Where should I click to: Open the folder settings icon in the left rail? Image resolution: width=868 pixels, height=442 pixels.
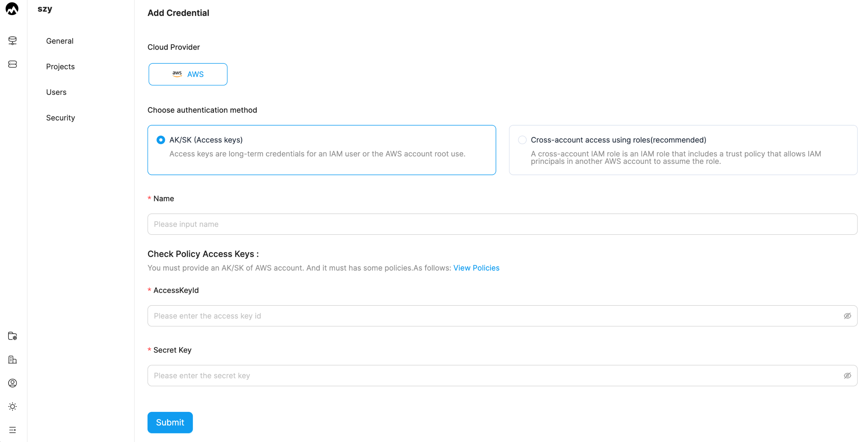[x=13, y=336]
